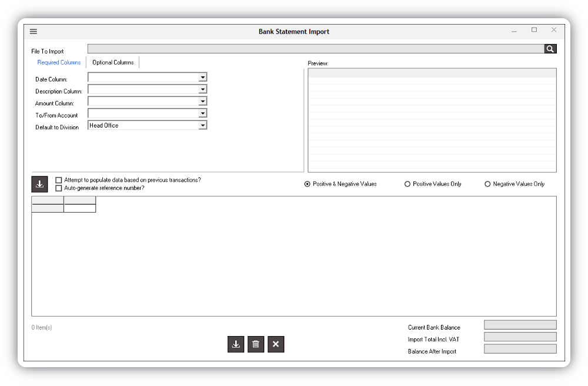Switch to Required Columns tab
588x386 pixels.
tap(59, 63)
